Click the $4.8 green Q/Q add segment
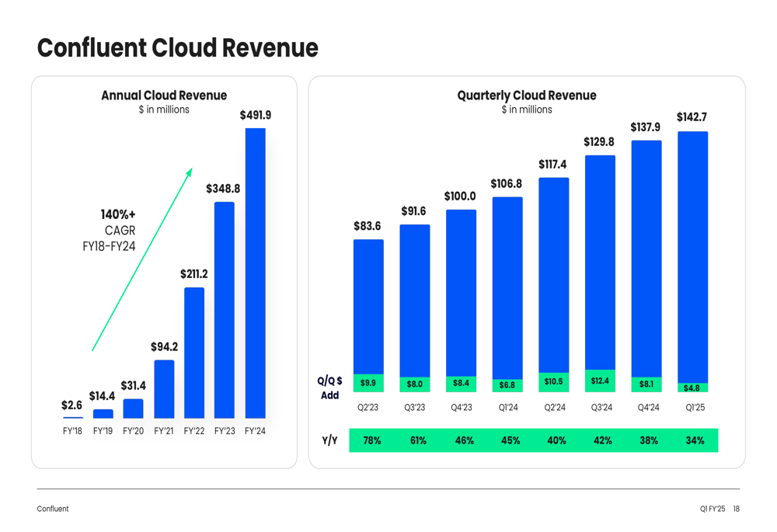Image resolution: width=777 pixels, height=532 pixels. tap(692, 388)
